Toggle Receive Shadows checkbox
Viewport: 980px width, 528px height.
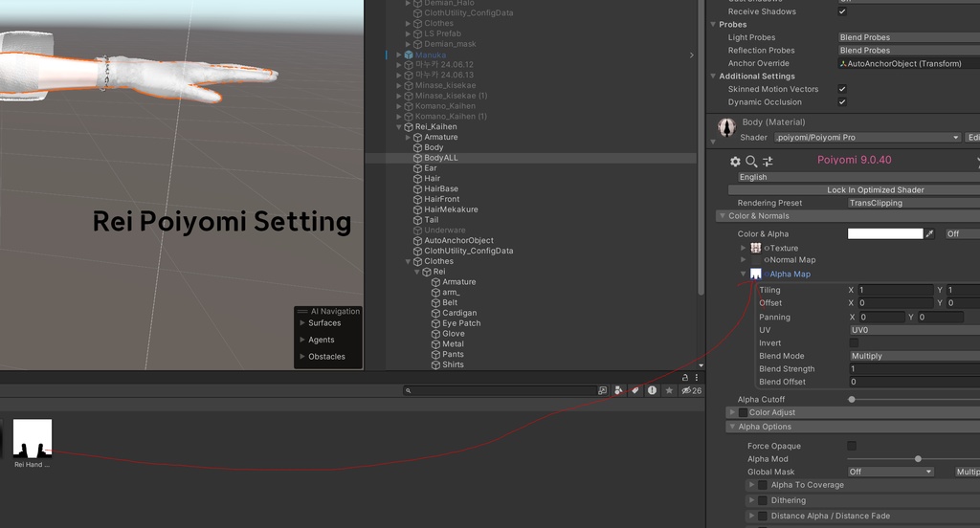pyautogui.click(x=842, y=11)
